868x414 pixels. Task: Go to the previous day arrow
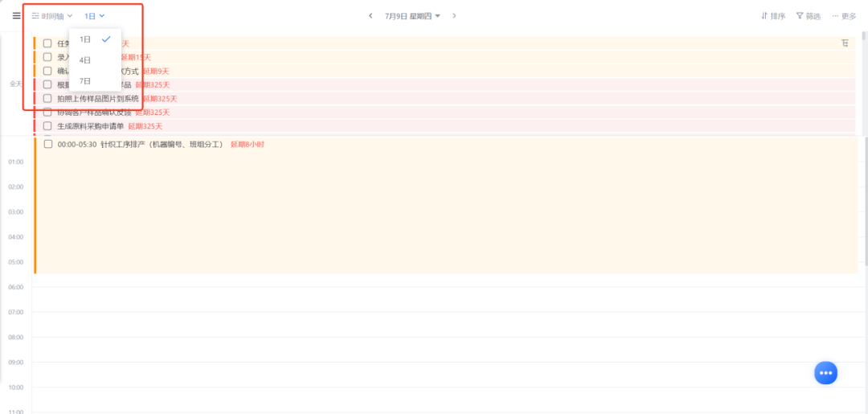tap(371, 16)
